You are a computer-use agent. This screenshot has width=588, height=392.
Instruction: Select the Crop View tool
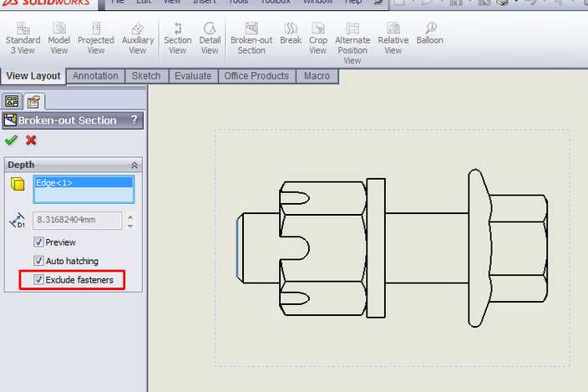click(318, 38)
